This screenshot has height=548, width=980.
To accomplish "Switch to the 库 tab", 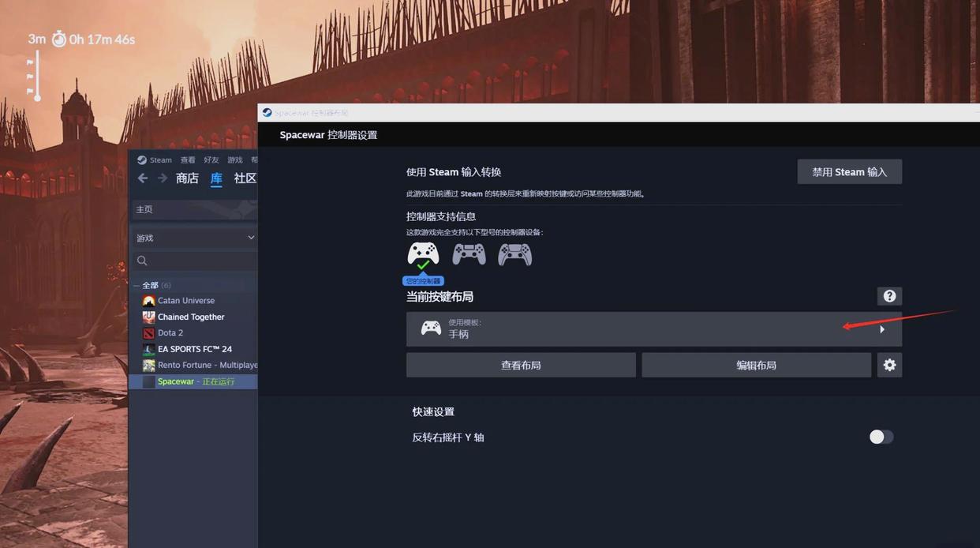I will click(x=216, y=178).
